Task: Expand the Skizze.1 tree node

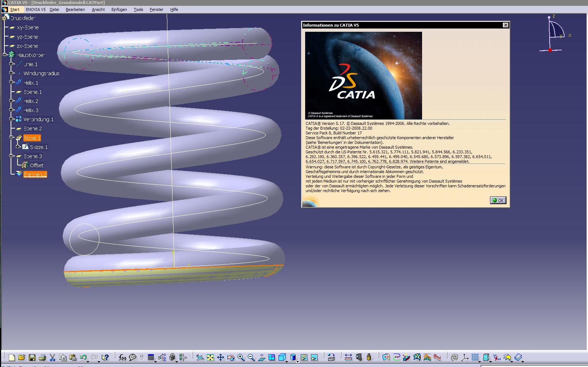Action: point(18,147)
